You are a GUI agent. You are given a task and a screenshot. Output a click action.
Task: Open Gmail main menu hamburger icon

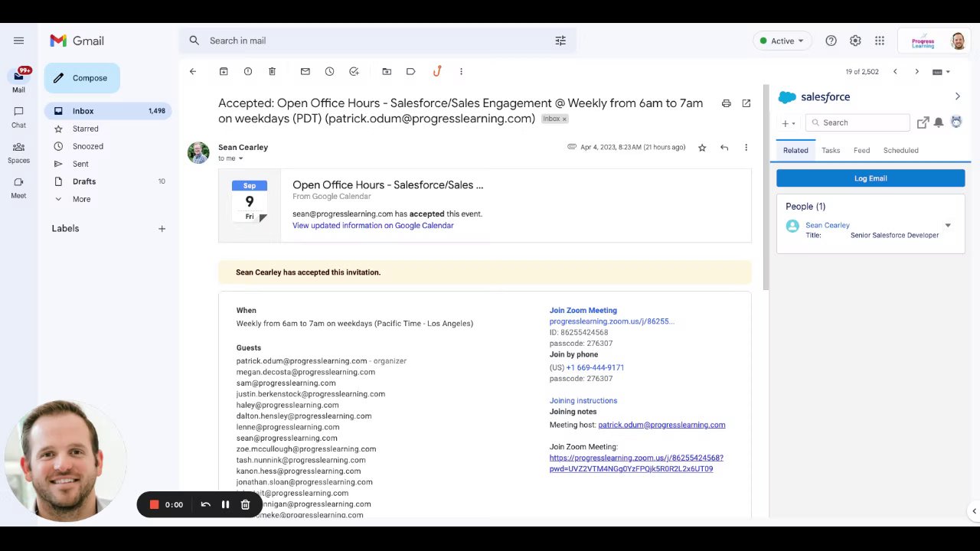pyautogui.click(x=18, y=41)
